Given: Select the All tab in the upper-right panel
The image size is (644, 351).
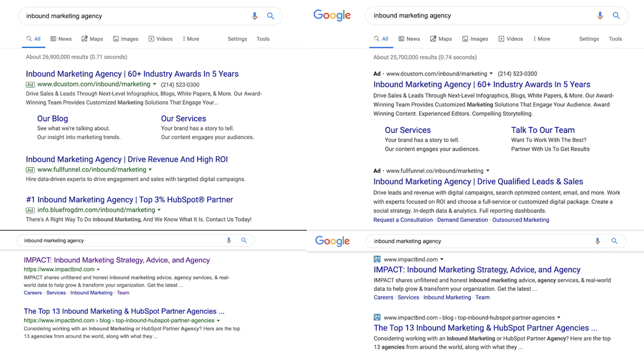Looking at the screenshot, I should [381, 39].
